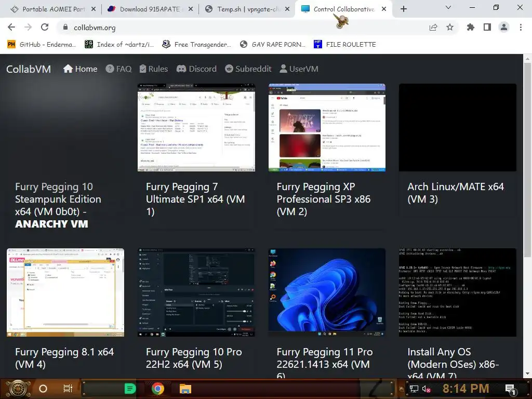532x399 pixels.
Task: Open the share this page icon
Action: point(433,28)
